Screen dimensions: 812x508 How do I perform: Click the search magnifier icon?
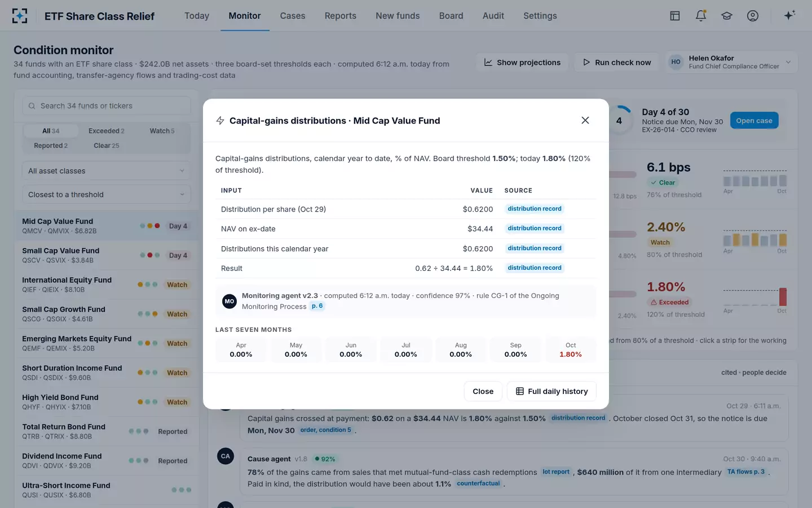coord(32,106)
